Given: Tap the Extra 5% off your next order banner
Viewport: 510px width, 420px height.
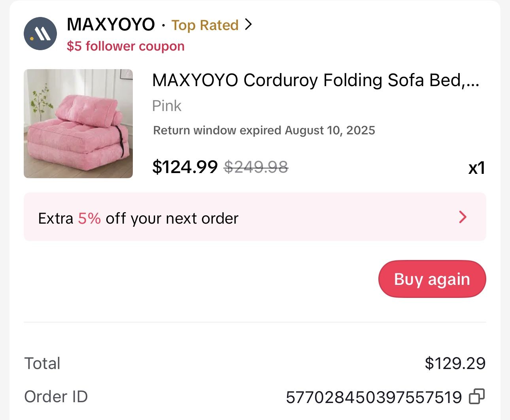Looking at the screenshot, I should [x=255, y=217].
